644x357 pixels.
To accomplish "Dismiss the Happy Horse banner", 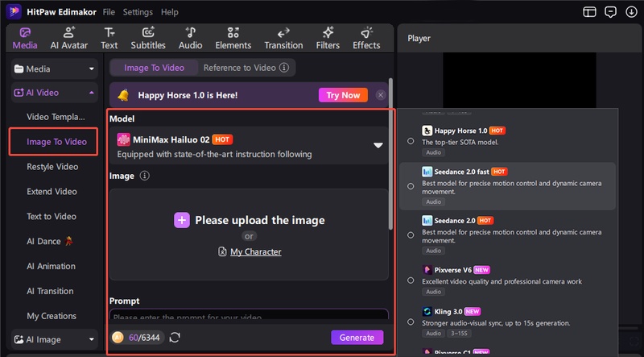I will [381, 95].
